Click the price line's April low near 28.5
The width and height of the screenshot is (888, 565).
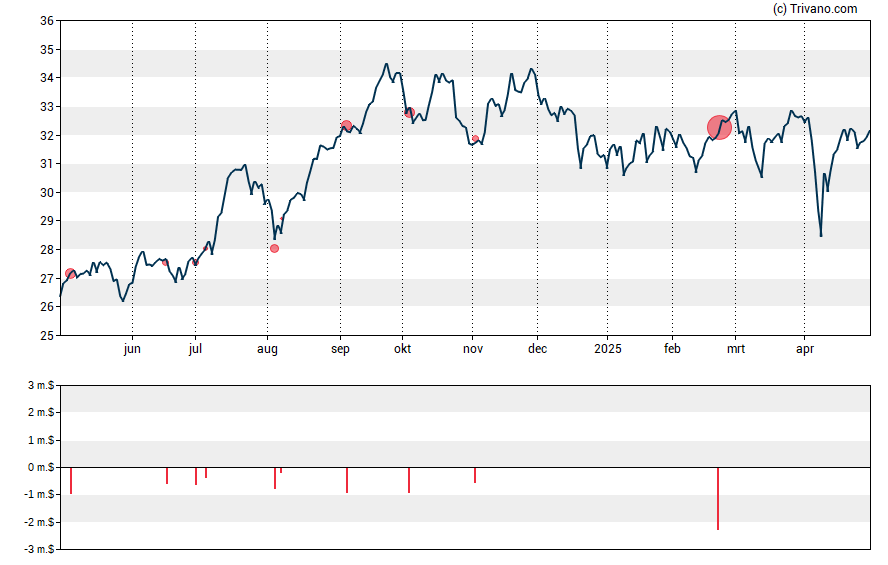point(821,235)
